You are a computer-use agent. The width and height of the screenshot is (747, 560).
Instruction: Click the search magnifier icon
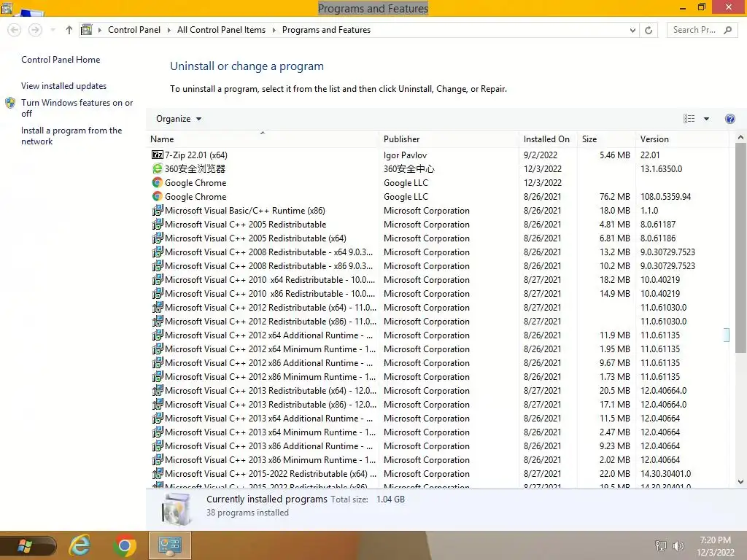pyautogui.click(x=727, y=30)
